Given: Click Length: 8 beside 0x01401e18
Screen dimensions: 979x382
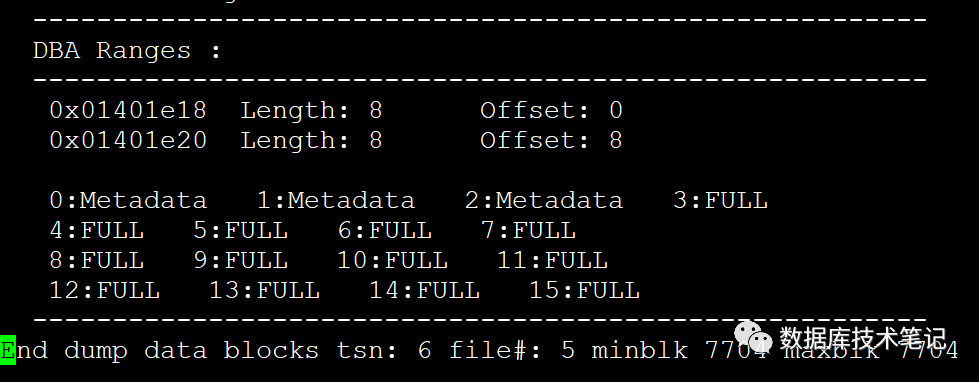Looking at the screenshot, I should (x=312, y=110).
